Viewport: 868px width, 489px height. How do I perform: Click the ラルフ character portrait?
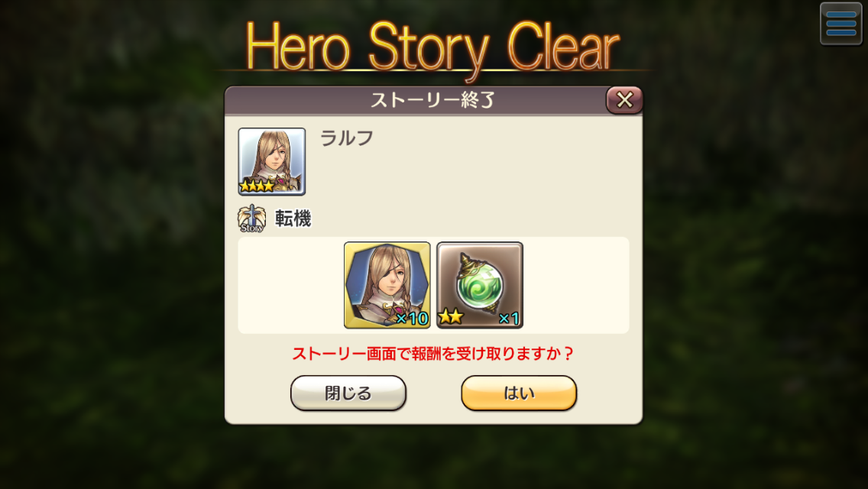(272, 162)
